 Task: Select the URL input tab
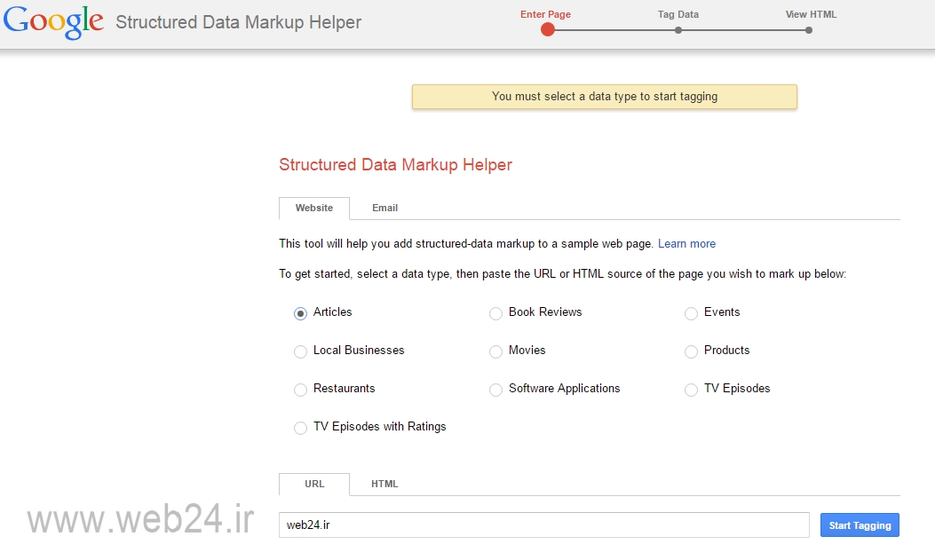click(x=314, y=484)
